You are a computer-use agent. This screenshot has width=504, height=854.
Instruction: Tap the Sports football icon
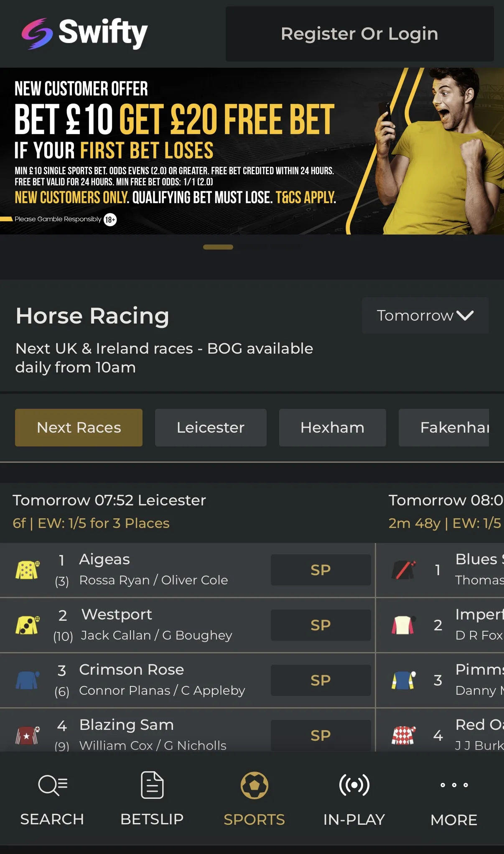[x=254, y=785]
